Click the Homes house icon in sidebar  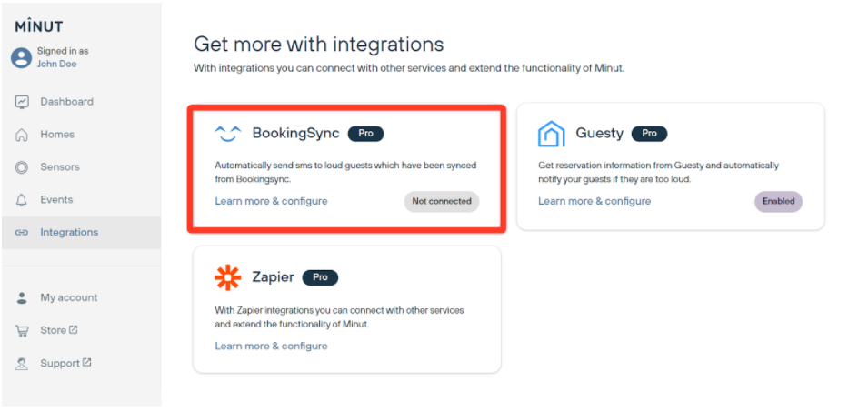click(x=22, y=135)
